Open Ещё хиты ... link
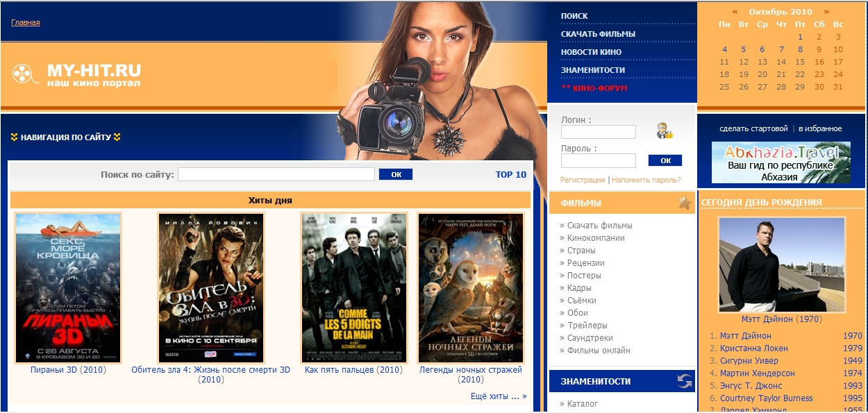This screenshot has height=413, width=868. click(499, 396)
